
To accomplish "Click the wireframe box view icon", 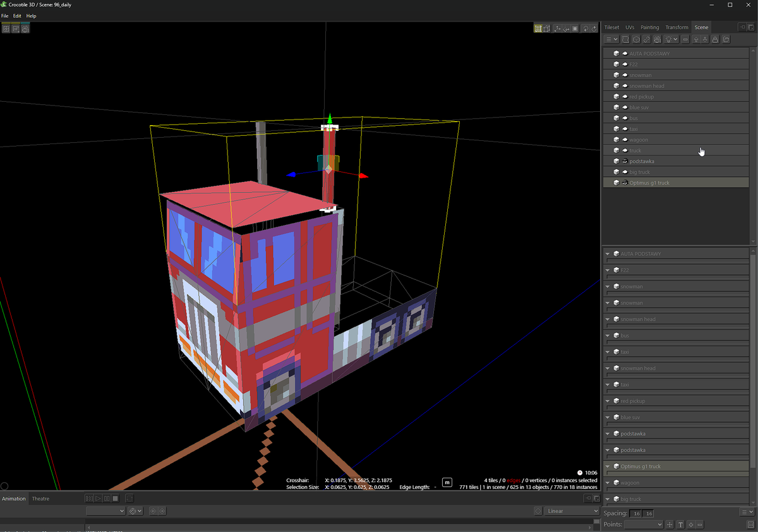I will click(546, 28).
